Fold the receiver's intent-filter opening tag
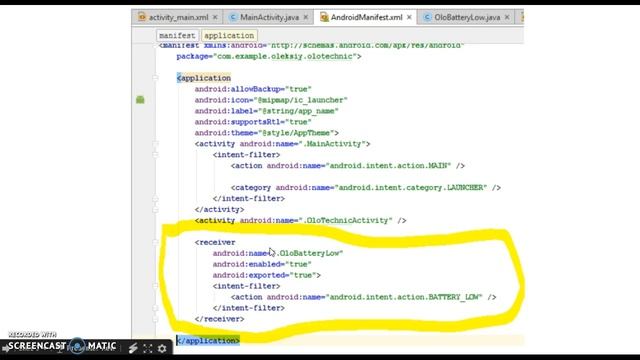Viewport: 640px width, 360px height. tap(155, 286)
